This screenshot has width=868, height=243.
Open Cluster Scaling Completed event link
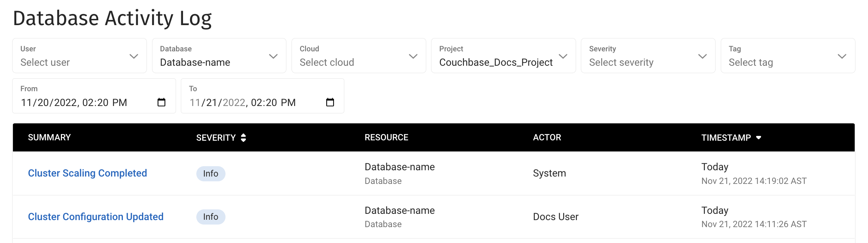87,173
